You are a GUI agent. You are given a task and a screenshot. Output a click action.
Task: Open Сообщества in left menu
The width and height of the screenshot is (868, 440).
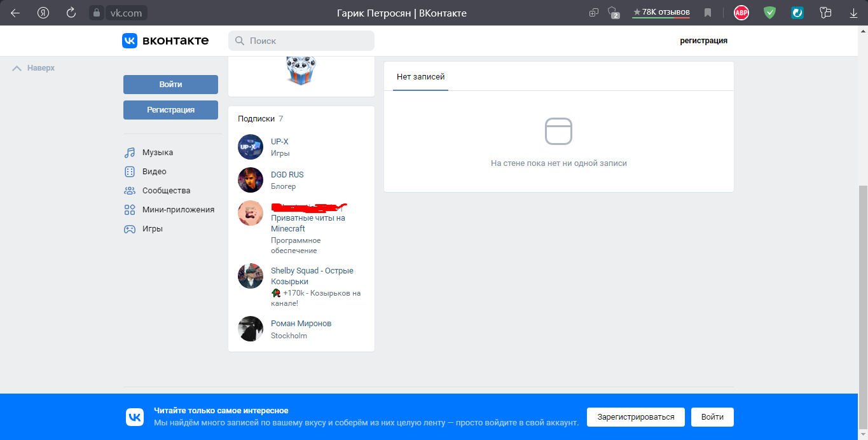click(x=166, y=191)
